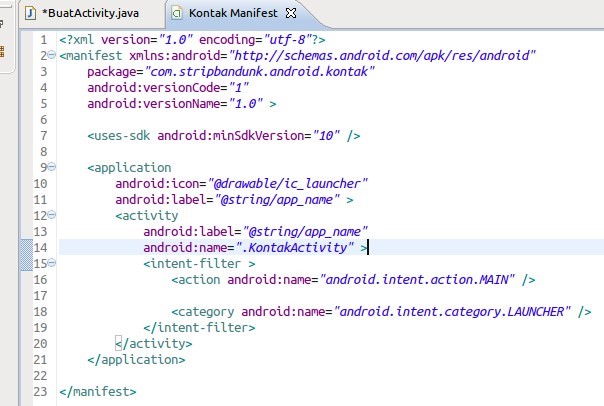Image resolution: width=604 pixels, height=406 pixels.
Task: Click "android.intent.action.MAIN" value
Action: [x=417, y=280]
